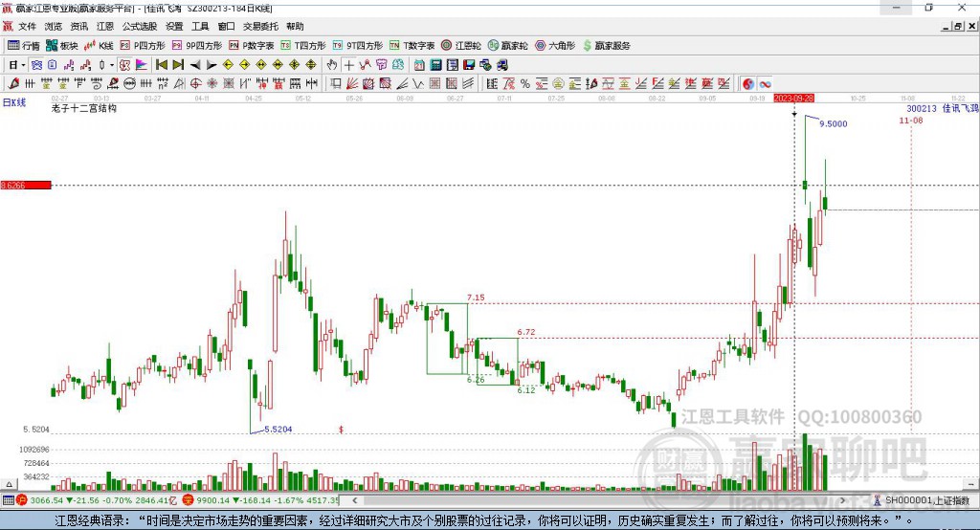The image size is (980, 530).
Task: Select the n² time lines tool
Action: click(x=163, y=84)
